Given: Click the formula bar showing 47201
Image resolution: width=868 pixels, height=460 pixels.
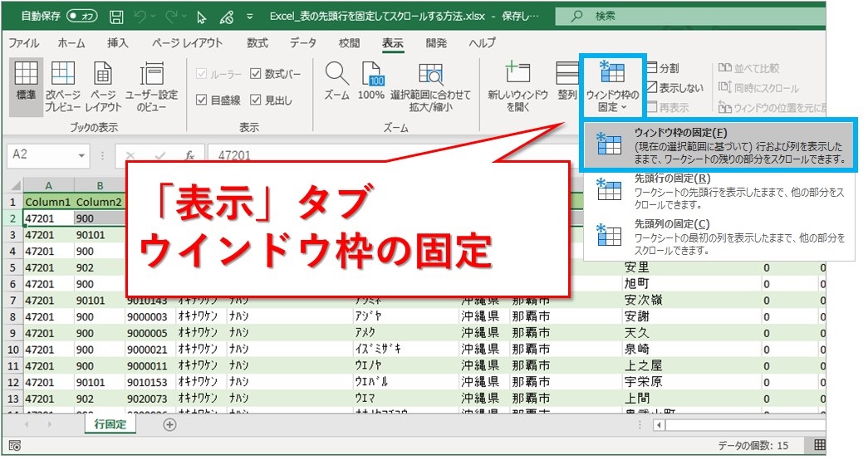Looking at the screenshot, I should (x=393, y=155).
